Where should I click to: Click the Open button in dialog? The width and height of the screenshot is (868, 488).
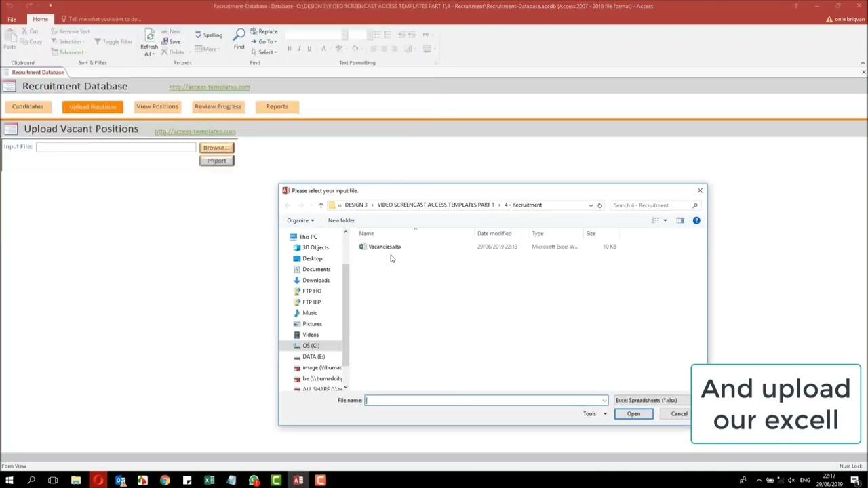[x=633, y=414]
